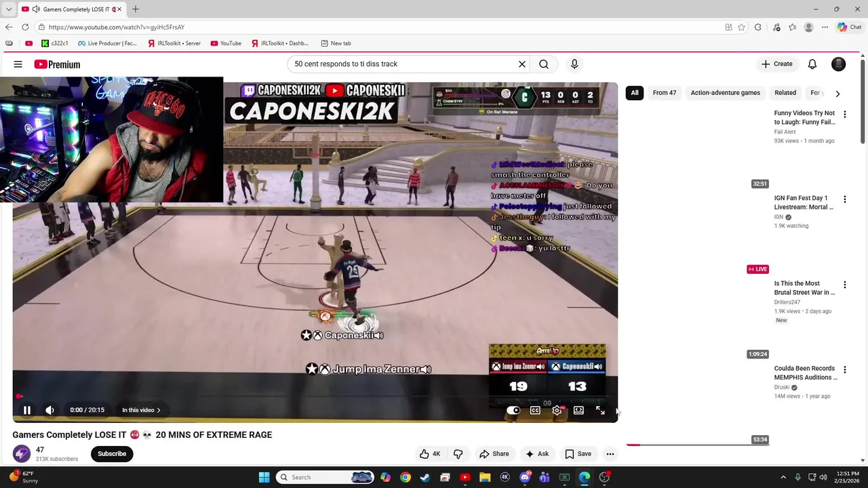Image resolution: width=868 pixels, height=488 pixels.
Task: Open the Windows Start menu
Action: (264, 477)
